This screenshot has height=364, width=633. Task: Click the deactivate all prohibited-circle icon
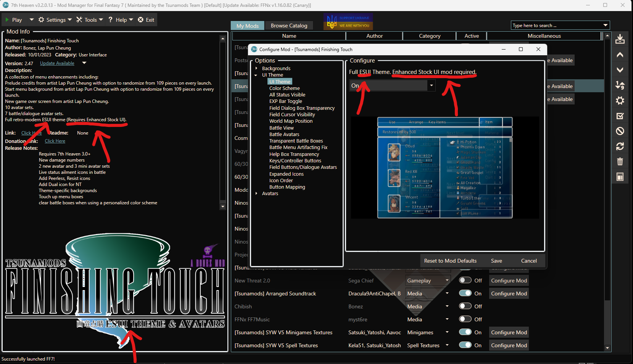[x=620, y=131]
